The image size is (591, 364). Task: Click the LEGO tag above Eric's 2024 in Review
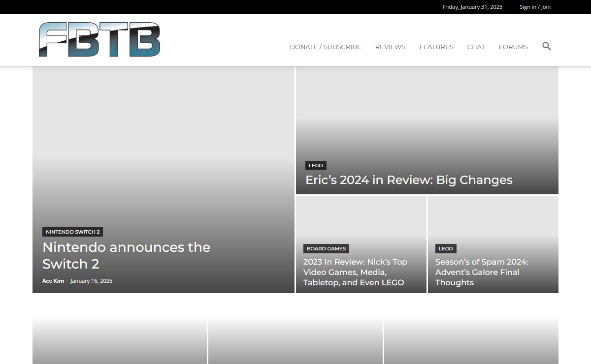point(316,165)
